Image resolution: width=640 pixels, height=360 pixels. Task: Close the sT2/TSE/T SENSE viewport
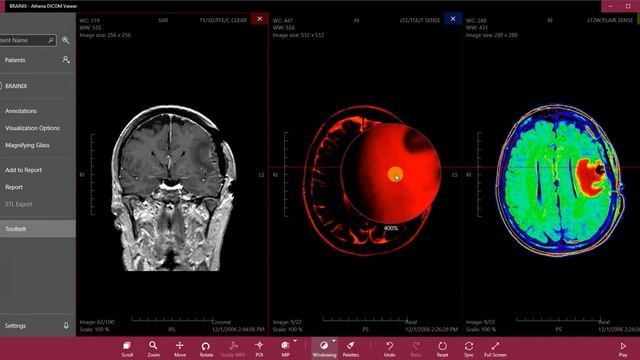(453, 19)
